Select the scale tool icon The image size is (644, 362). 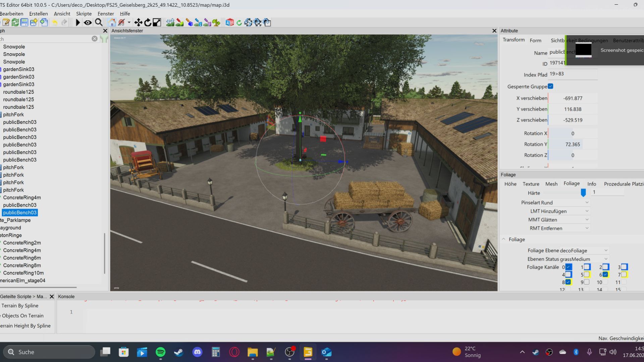click(x=157, y=22)
